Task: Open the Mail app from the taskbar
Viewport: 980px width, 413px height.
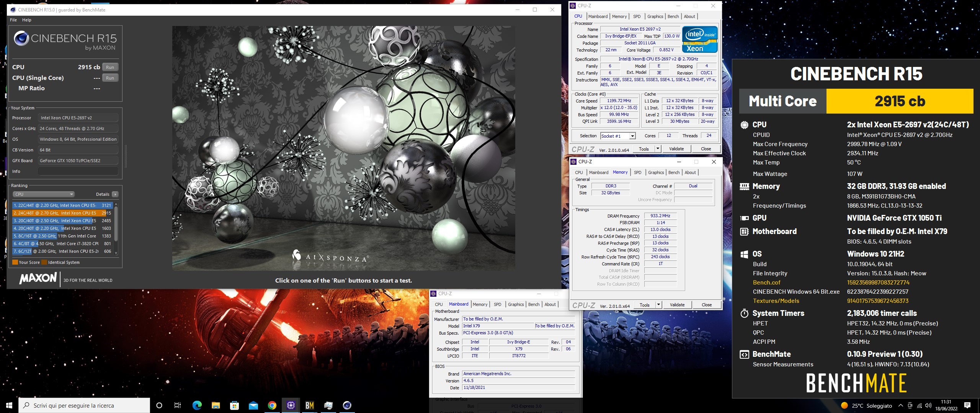Action: pos(253,405)
